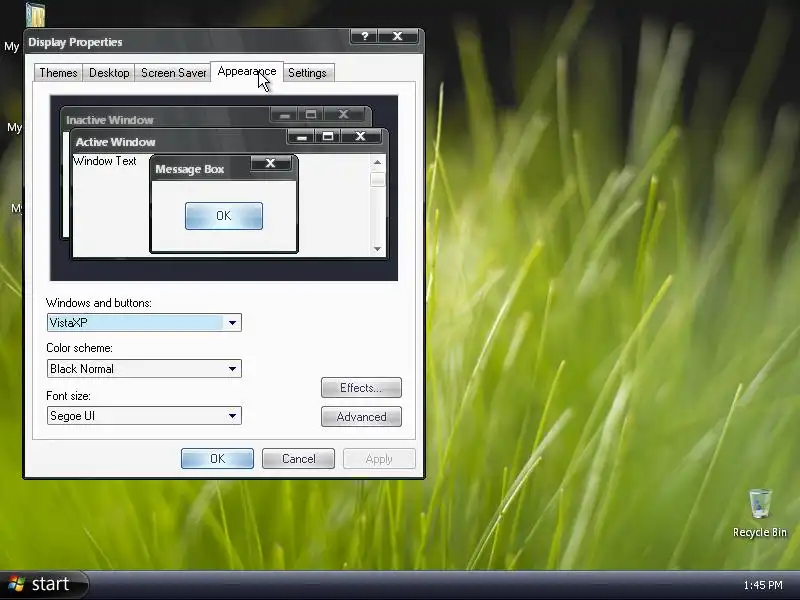The height and width of the screenshot is (600, 800).
Task: Open the Start menu
Action: coord(44,584)
